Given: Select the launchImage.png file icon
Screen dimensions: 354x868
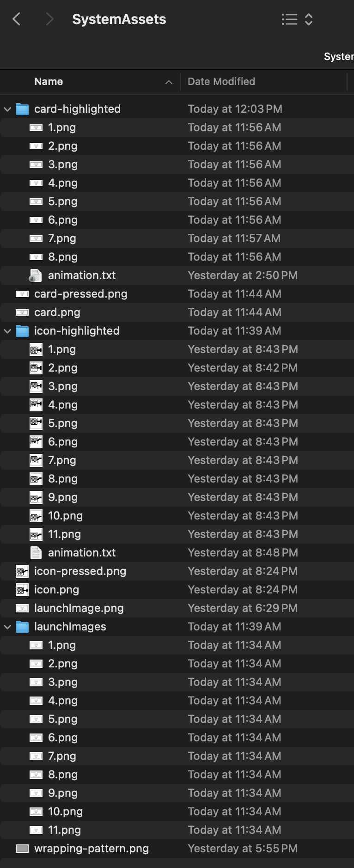Looking at the screenshot, I should 22,608.
